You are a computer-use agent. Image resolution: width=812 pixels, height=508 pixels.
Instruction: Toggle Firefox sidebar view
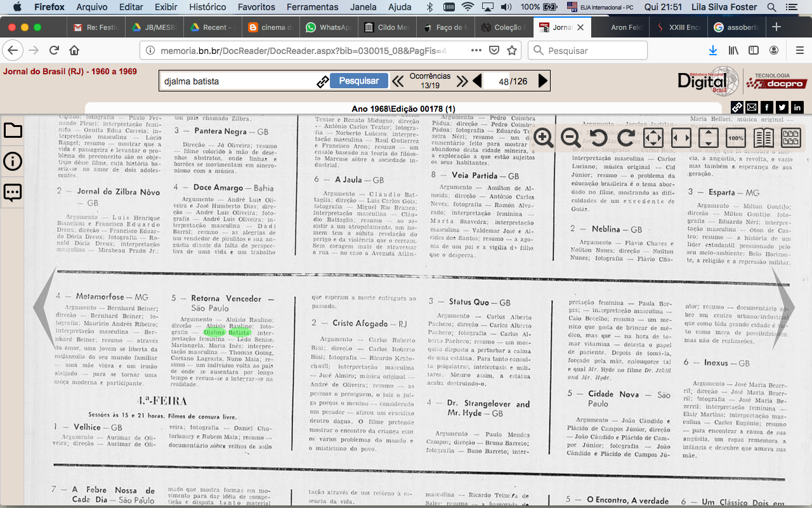(754, 50)
